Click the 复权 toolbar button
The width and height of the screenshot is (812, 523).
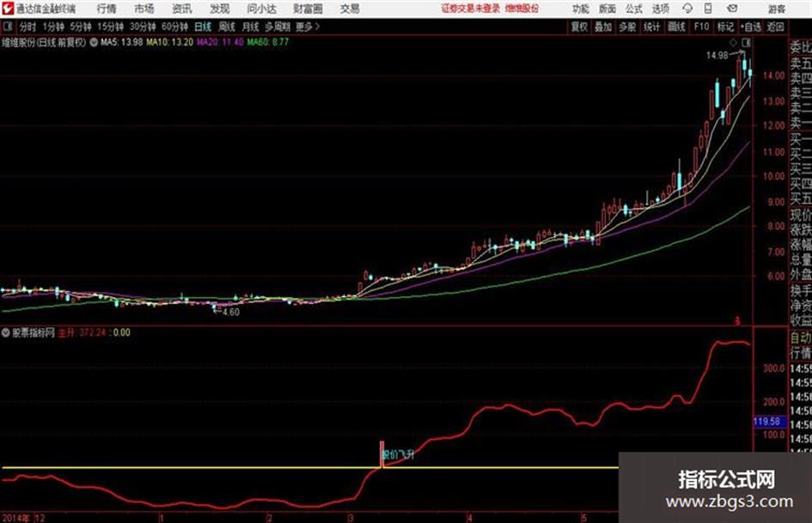pyautogui.click(x=579, y=27)
